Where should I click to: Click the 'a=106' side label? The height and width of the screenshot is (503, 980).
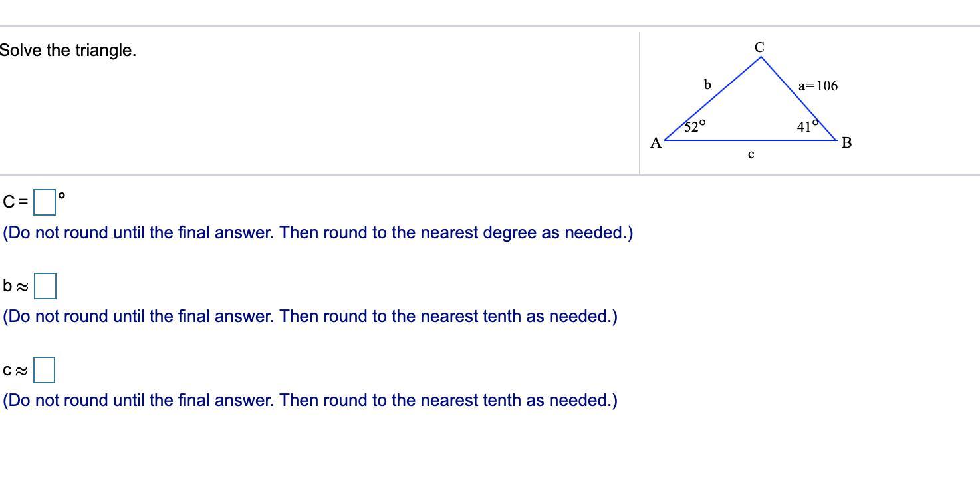pos(818,86)
